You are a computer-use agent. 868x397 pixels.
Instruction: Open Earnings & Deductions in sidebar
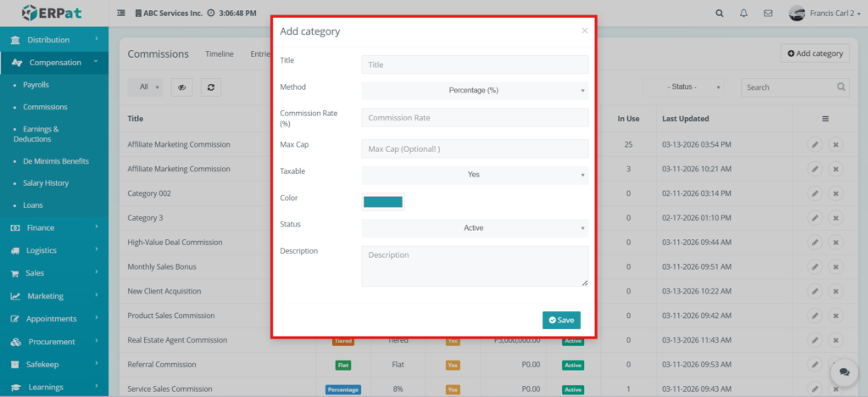[x=36, y=133]
